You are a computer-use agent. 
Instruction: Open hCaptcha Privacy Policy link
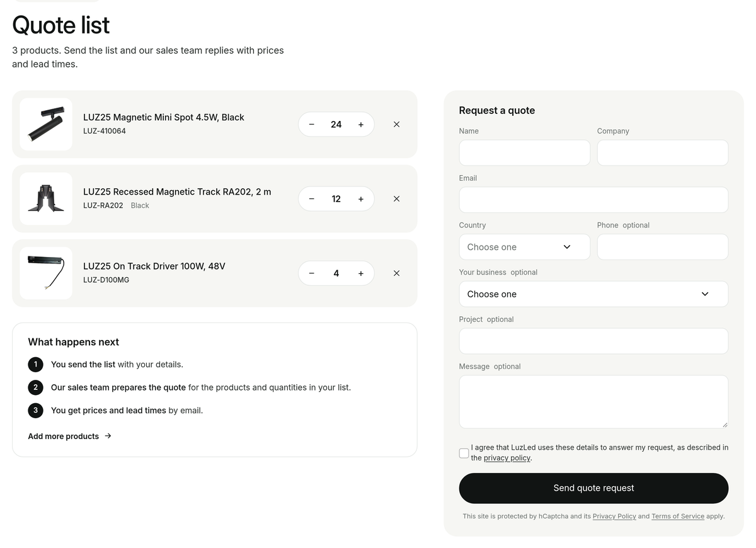tap(614, 516)
